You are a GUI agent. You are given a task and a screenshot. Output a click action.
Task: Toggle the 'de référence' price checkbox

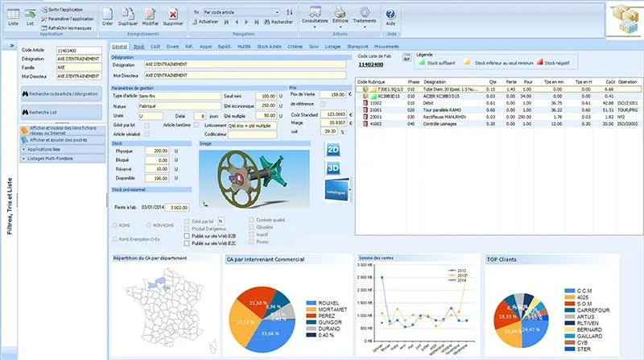323,104
